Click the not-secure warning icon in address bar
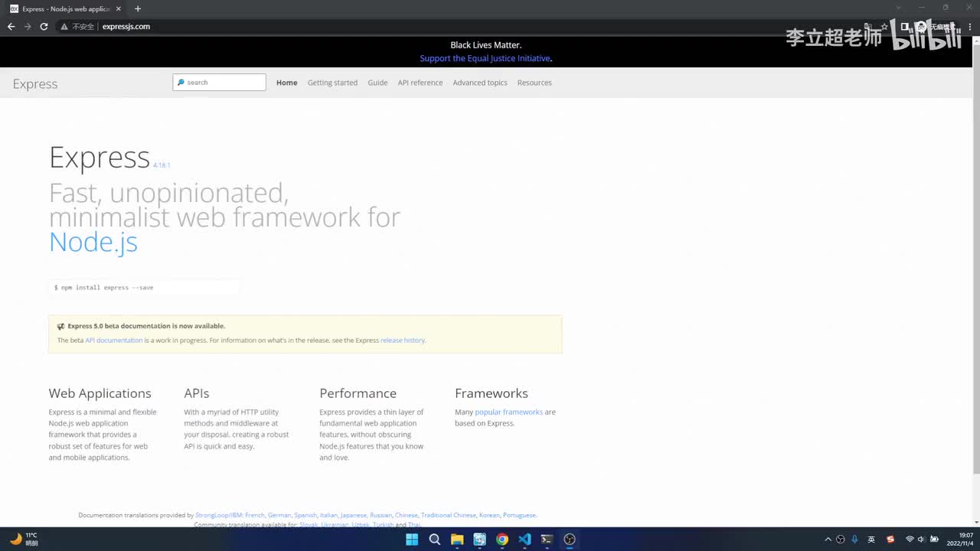This screenshot has height=551, width=980. coord(65,26)
